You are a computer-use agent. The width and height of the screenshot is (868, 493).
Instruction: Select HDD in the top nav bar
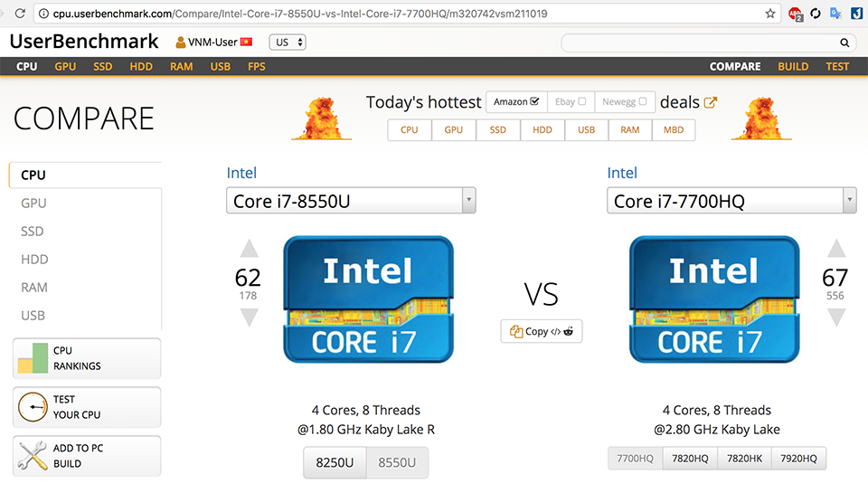(x=141, y=66)
